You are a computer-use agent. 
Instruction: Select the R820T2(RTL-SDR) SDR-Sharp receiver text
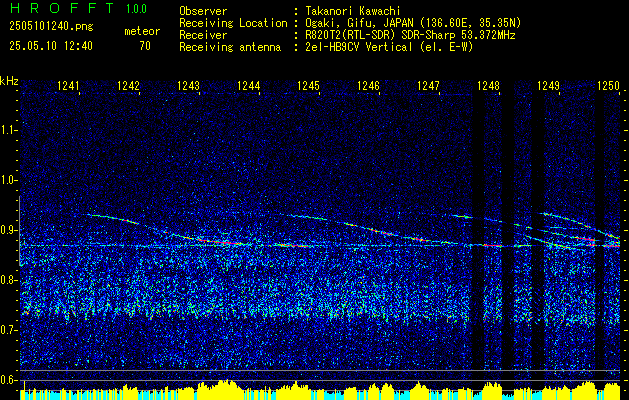point(410,35)
